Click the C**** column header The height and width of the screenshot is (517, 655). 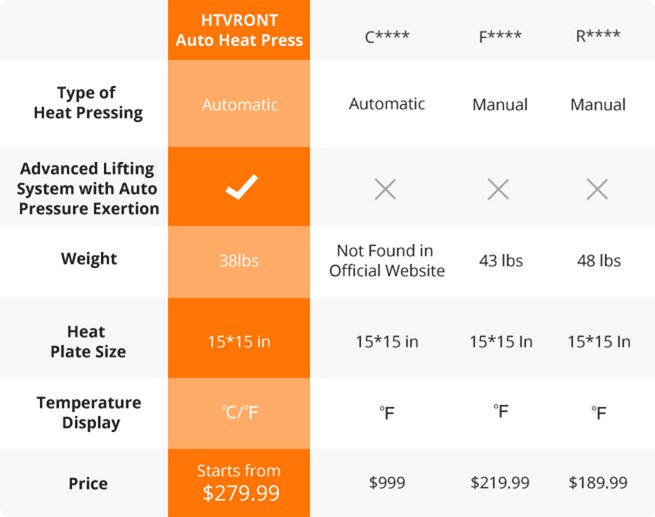[386, 39]
